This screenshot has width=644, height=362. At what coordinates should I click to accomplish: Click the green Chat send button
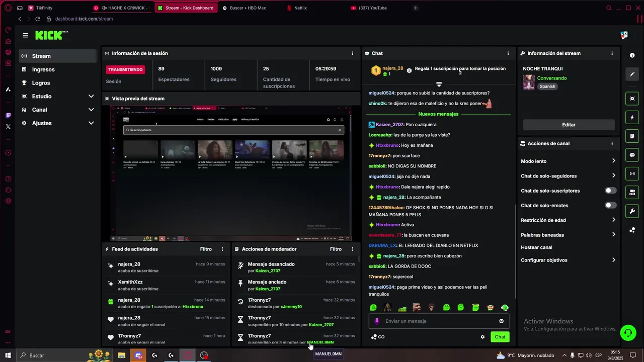tap(500, 337)
